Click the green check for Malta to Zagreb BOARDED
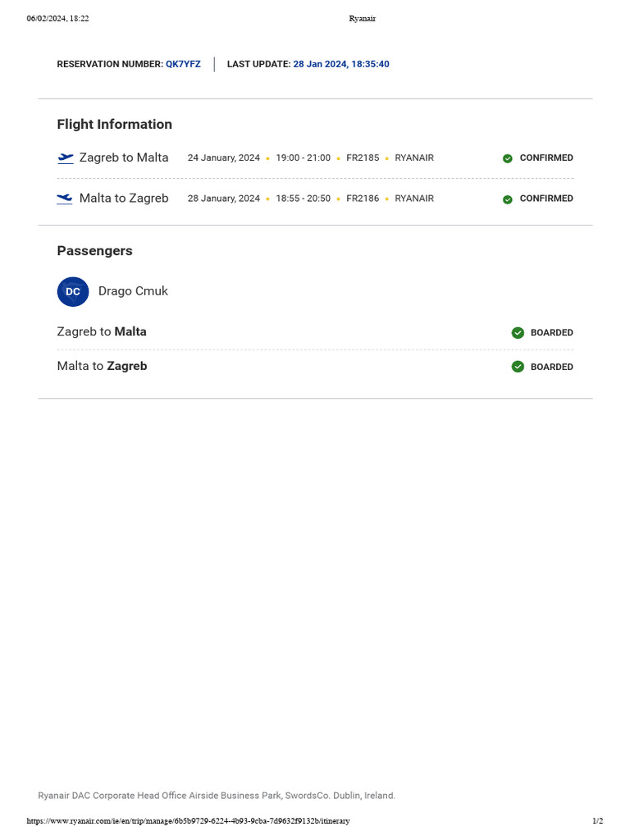This screenshot has width=630, height=840. tap(518, 367)
